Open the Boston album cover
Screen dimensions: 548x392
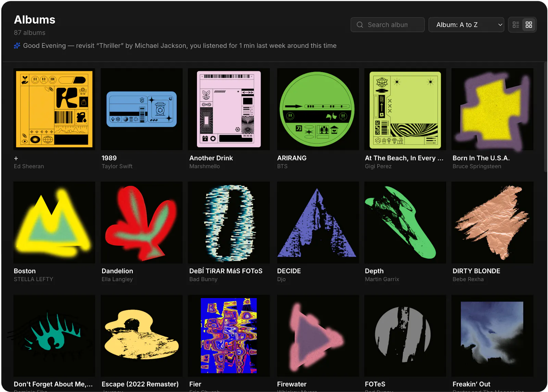(54, 222)
